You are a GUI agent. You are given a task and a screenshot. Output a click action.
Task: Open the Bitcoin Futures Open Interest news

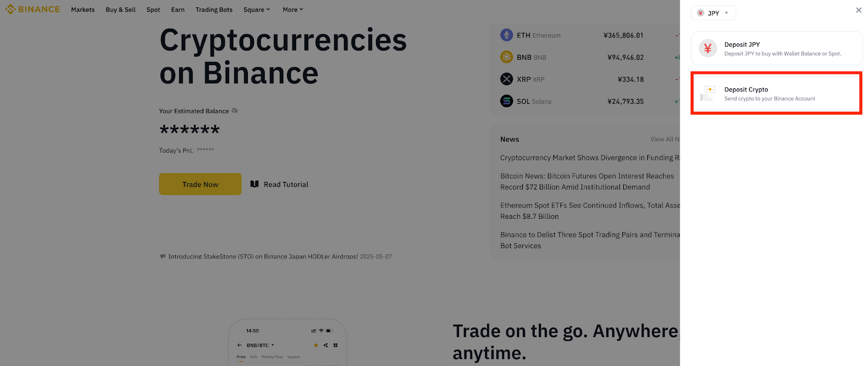tap(586, 181)
